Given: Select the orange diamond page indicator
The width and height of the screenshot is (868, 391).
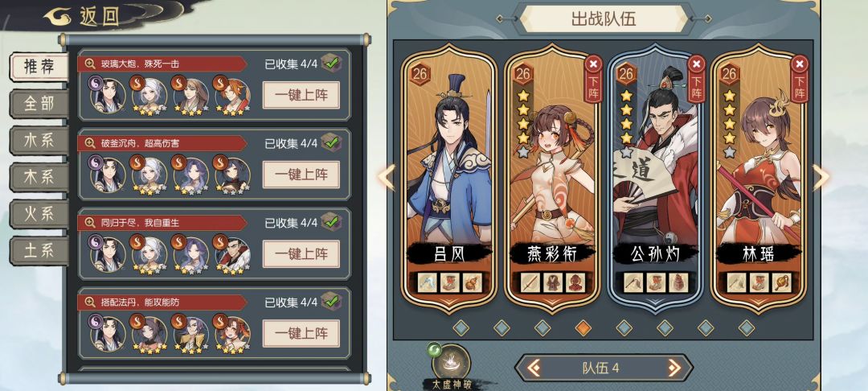Looking at the screenshot, I should 583,327.
